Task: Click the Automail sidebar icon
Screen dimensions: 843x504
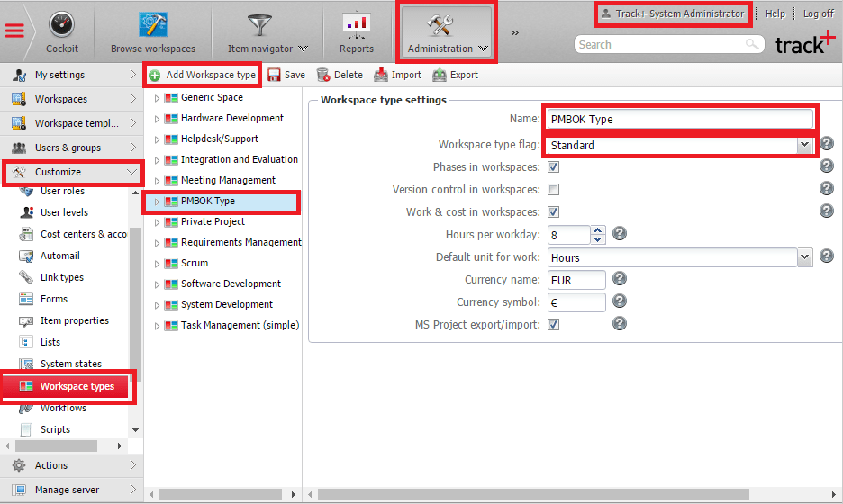Action: [26, 256]
